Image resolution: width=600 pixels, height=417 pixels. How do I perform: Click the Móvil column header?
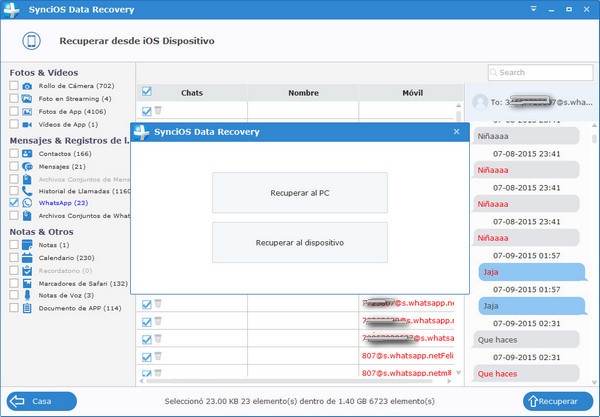pos(412,93)
